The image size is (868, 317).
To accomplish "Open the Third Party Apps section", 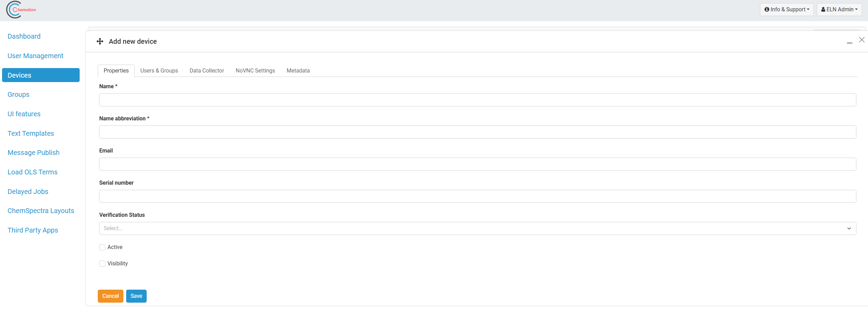I will tap(32, 230).
